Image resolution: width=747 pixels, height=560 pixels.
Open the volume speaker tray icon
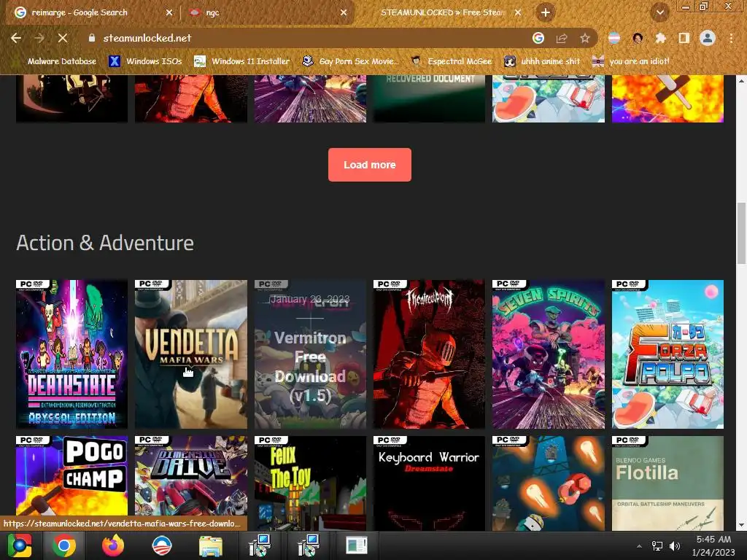(675, 546)
